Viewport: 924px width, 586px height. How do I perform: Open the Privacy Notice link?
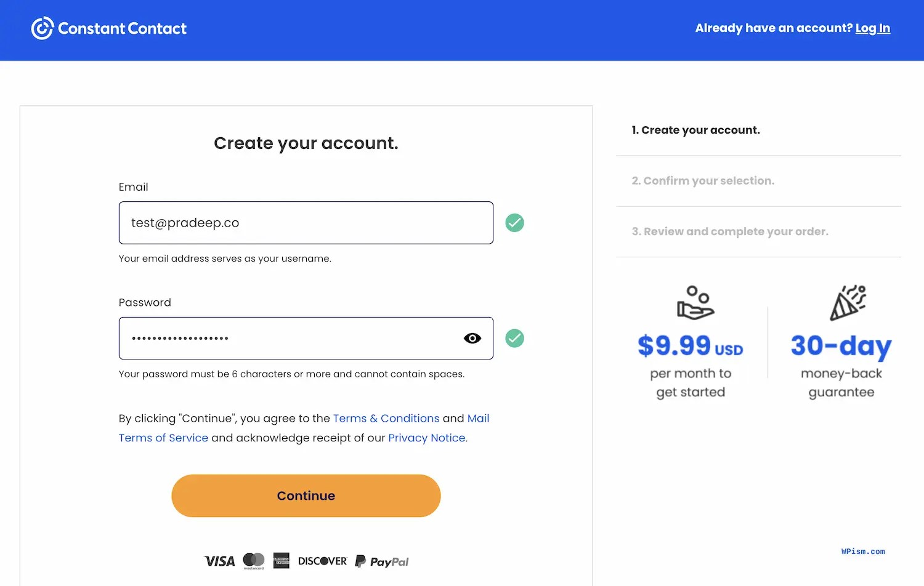[x=426, y=438]
